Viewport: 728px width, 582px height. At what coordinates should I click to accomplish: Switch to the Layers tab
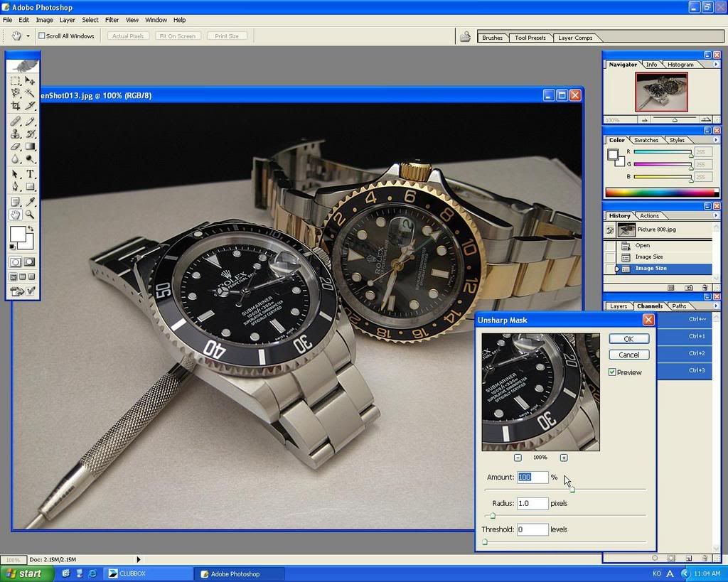pyautogui.click(x=619, y=306)
